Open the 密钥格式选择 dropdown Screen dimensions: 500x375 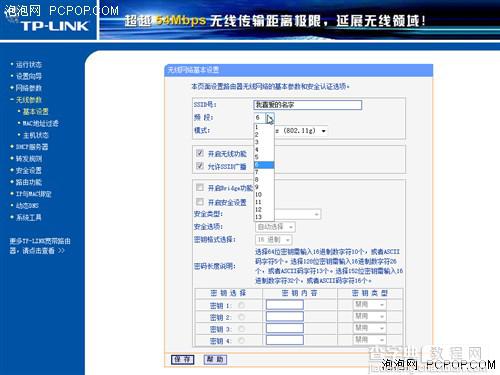tap(274, 240)
